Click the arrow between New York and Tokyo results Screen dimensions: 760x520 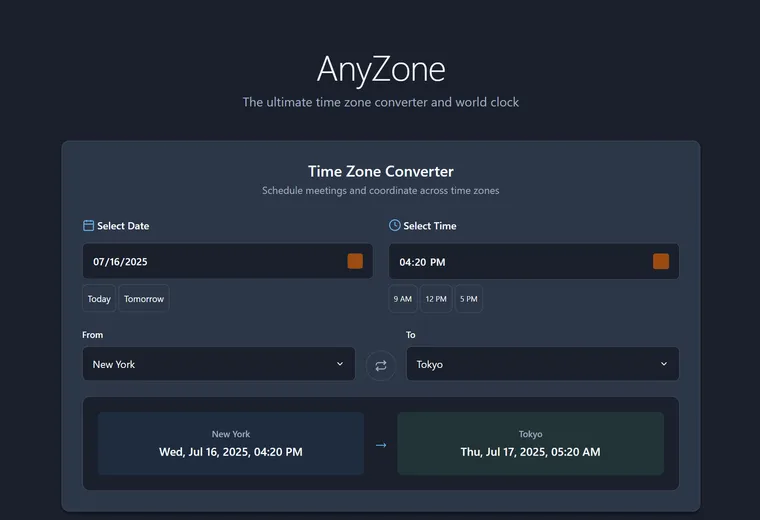click(x=381, y=445)
